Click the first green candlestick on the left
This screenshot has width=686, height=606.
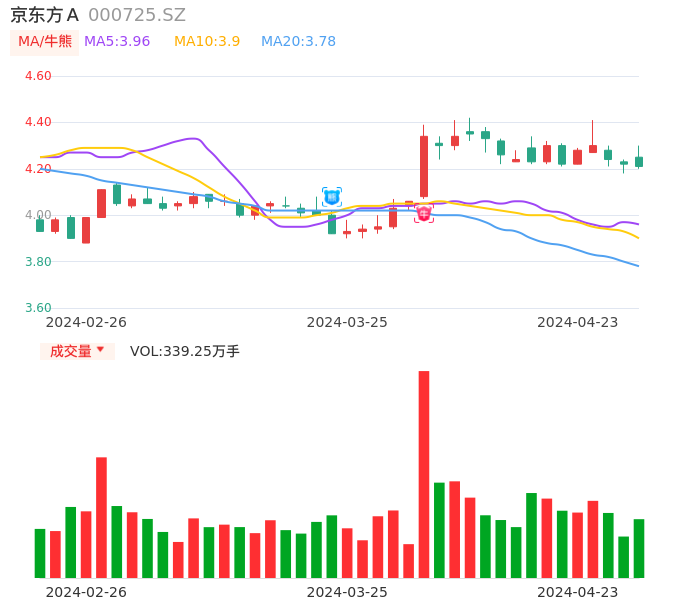pos(40,226)
